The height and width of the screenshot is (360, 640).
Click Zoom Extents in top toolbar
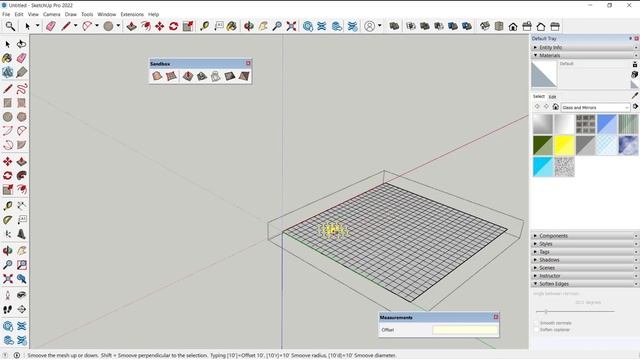click(291, 26)
